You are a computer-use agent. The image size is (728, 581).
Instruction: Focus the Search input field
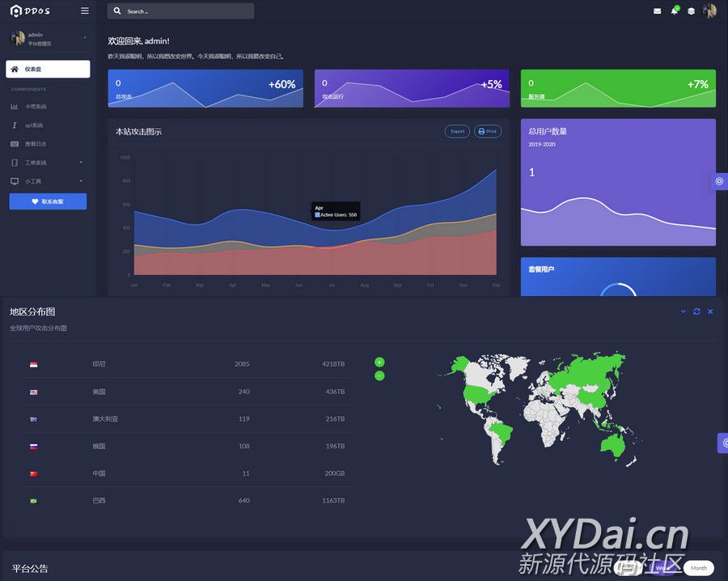click(186, 11)
